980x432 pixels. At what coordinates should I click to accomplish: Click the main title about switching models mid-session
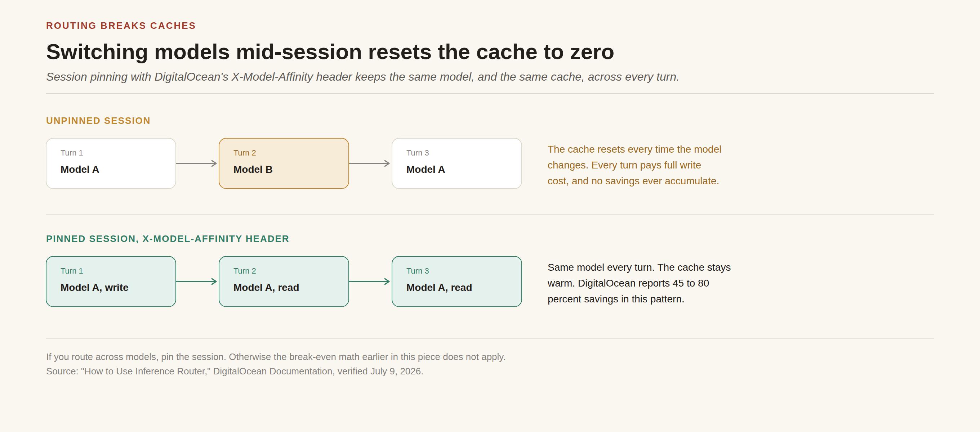330,52
